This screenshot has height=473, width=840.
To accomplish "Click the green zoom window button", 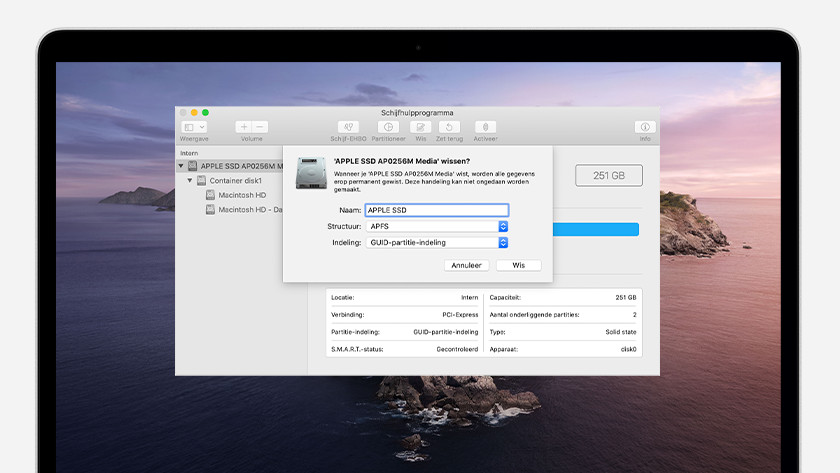I will [205, 112].
